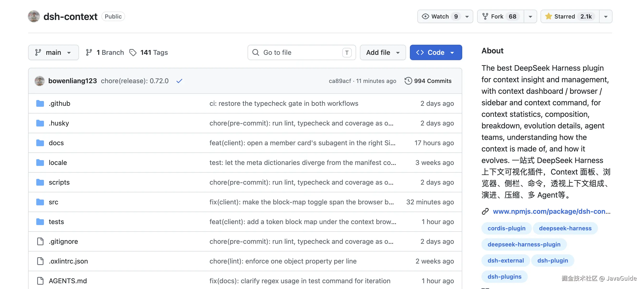Screen dimensions: 644x289
Task: Toggle the Starred button to unstar
Action: 570,17
